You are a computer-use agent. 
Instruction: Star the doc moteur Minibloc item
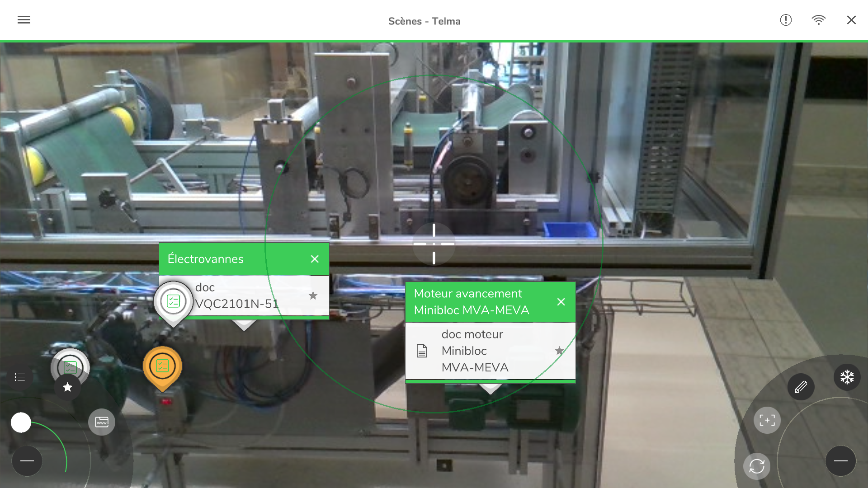coord(559,351)
